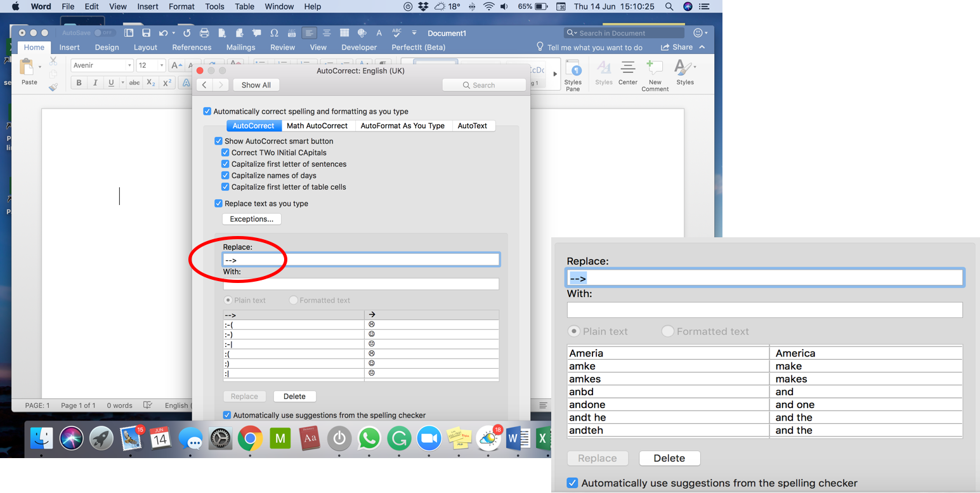The image size is (980, 493).
Task: Click the Print icon in quick toolbar
Action: pyautogui.click(x=204, y=33)
